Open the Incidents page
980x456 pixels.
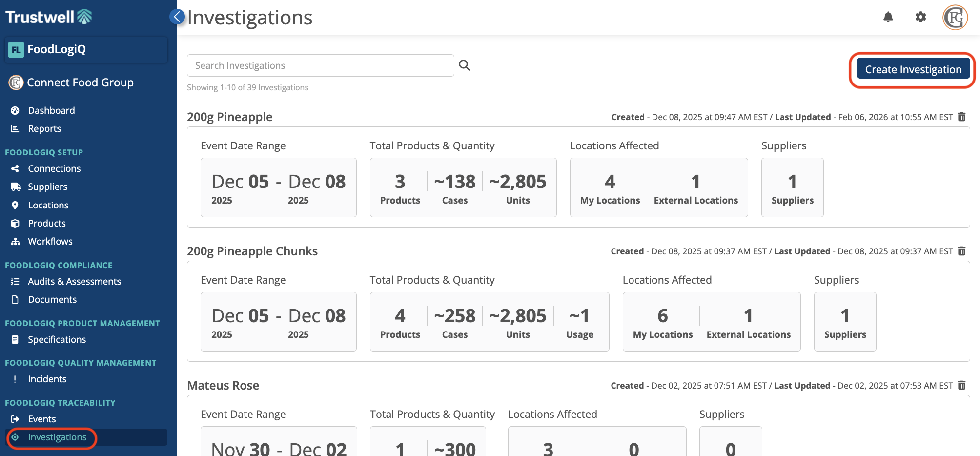[47, 379]
